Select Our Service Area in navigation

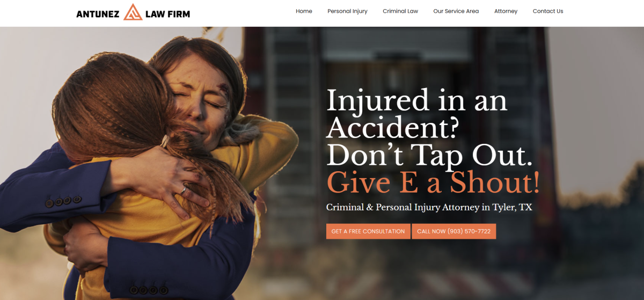[456, 11]
